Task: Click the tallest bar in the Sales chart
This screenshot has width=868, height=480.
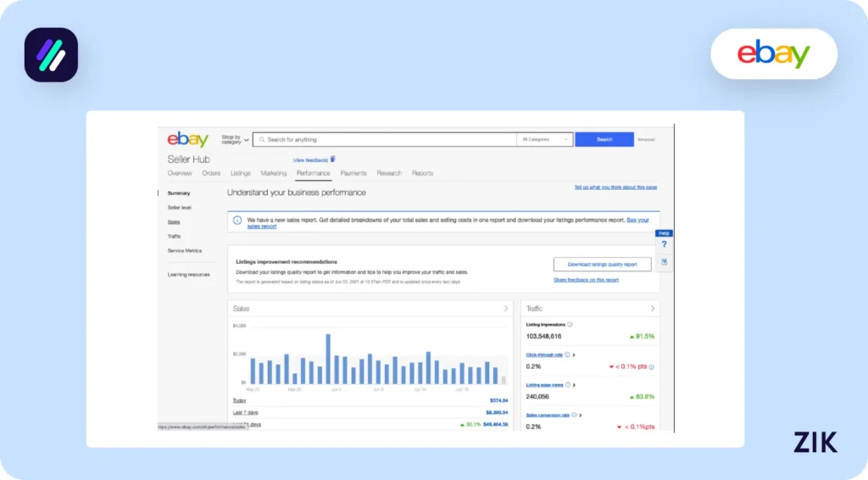Action: (x=328, y=359)
